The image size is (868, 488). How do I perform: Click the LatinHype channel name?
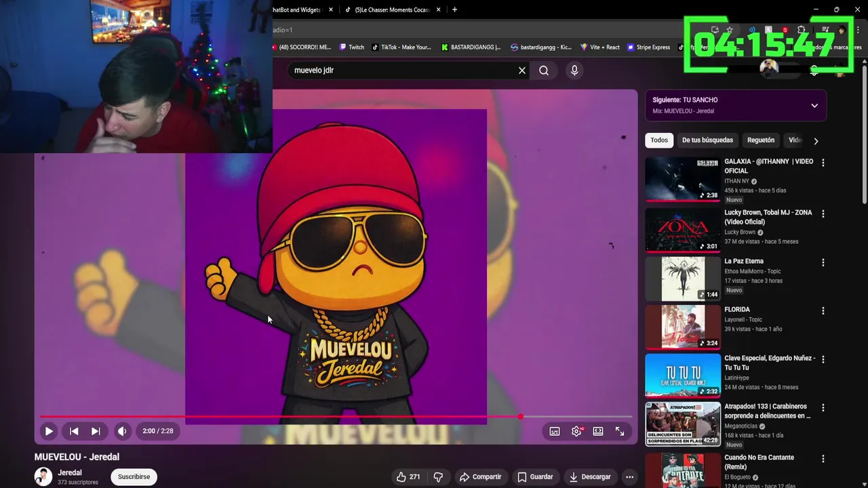(738, 378)
